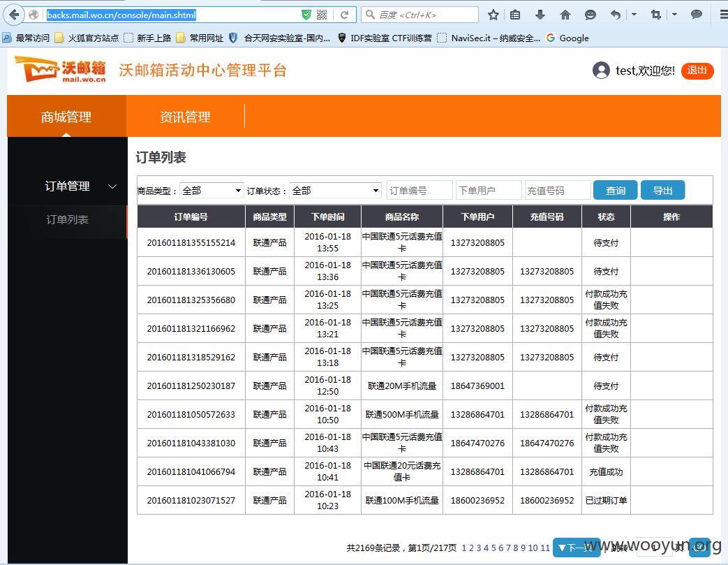
Task: Open NaviSec.it bookmark
Action: click(489, 38)
